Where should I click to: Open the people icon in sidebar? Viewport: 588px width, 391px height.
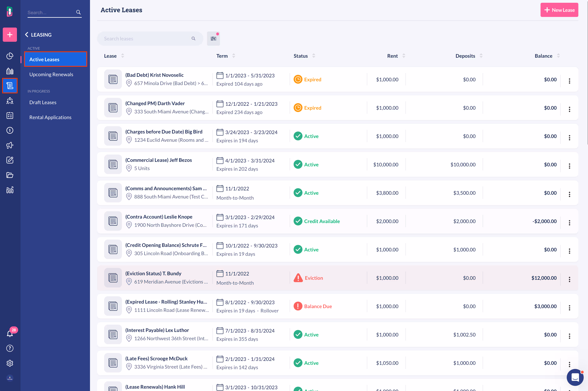[10, 100]
